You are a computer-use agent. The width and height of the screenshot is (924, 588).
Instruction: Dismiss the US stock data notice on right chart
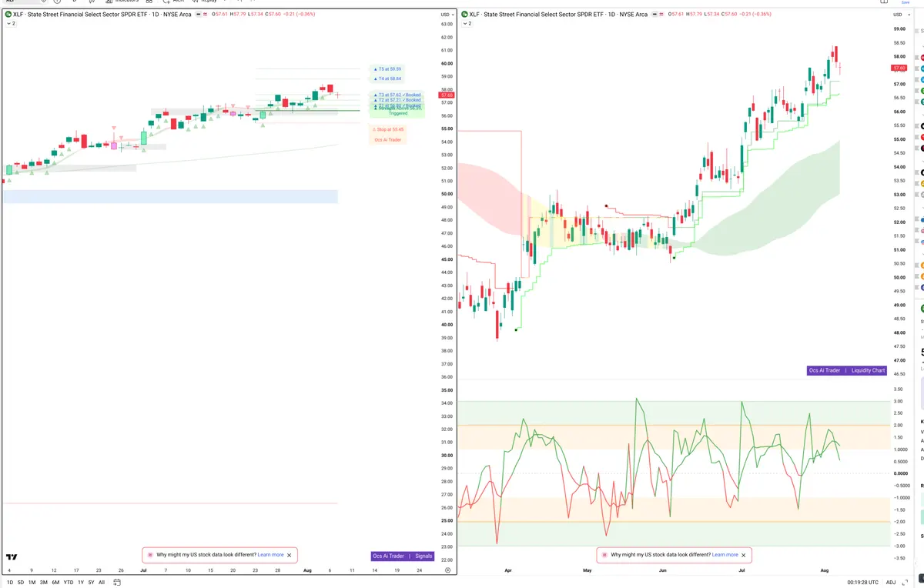coord(744,555)
